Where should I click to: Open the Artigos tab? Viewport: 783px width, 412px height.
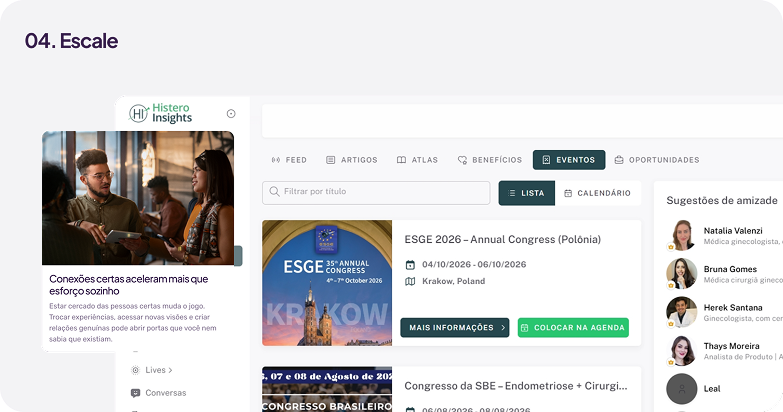coord(352,160)
